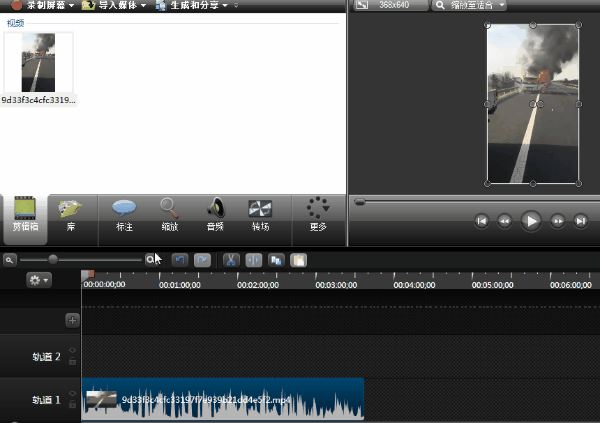The height and width of the screenshot is (423, 600).
Task: Open the shrink-to-fit zoom dropdown
Action: click(470, 5)
